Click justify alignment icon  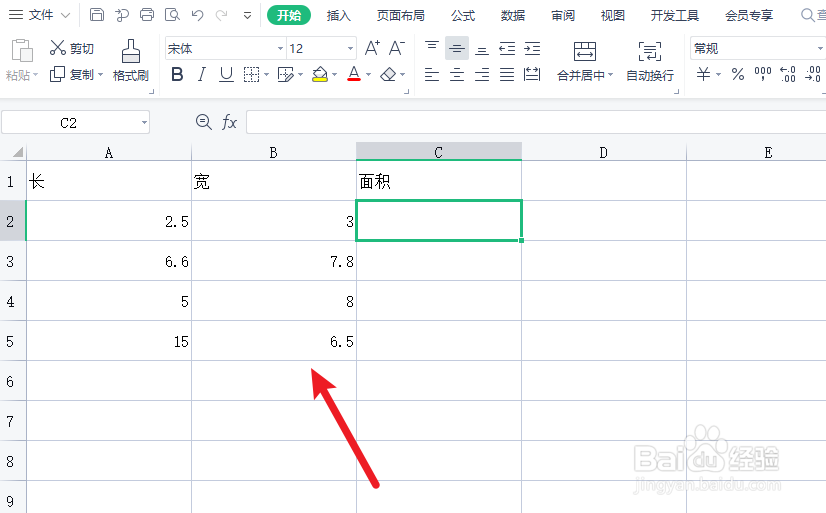[507, 75]
